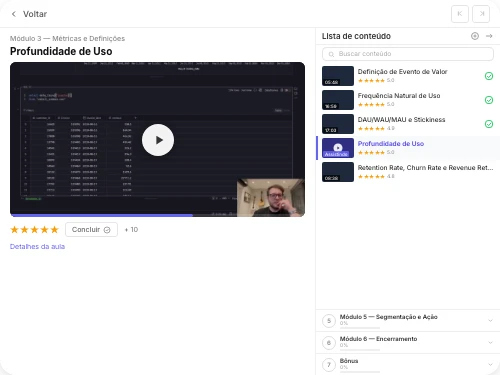Click the Profundidade de Uso playing thumbnail

(338, 148)
